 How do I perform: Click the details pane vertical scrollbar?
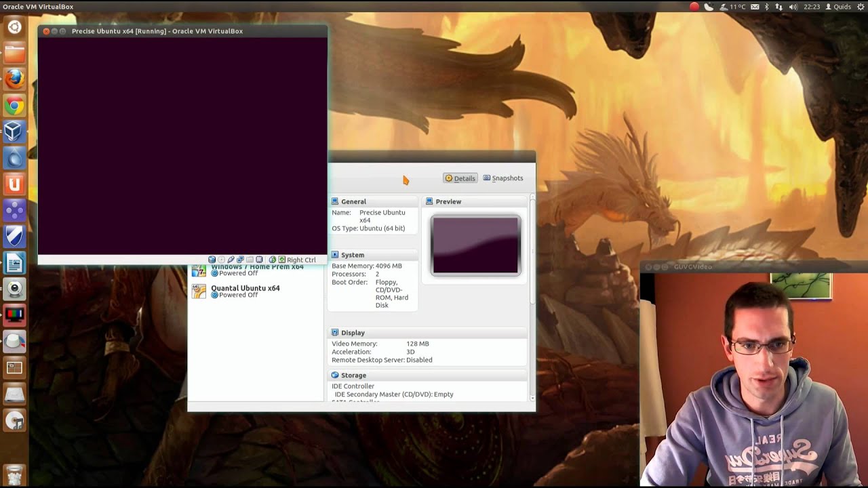532,297
